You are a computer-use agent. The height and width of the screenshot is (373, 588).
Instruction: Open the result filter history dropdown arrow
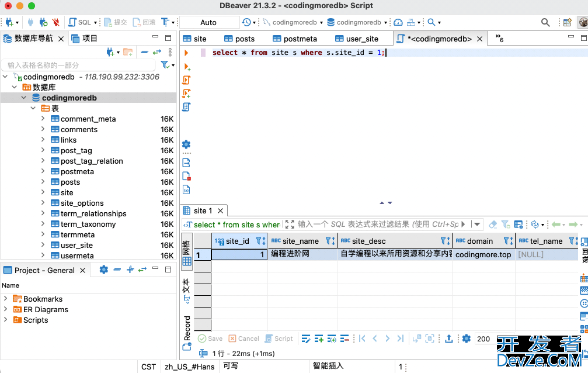pyautogui.click(x=477, y=225)
